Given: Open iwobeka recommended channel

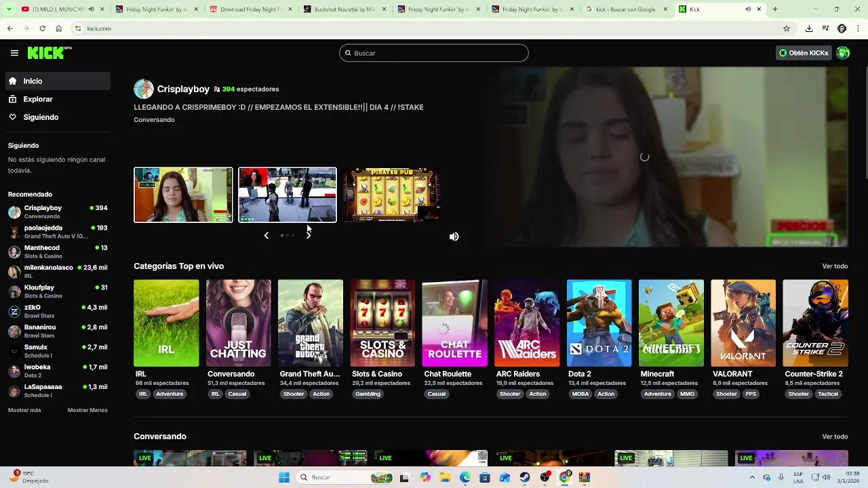Looking at the screenshot, I should coord(58,371).
